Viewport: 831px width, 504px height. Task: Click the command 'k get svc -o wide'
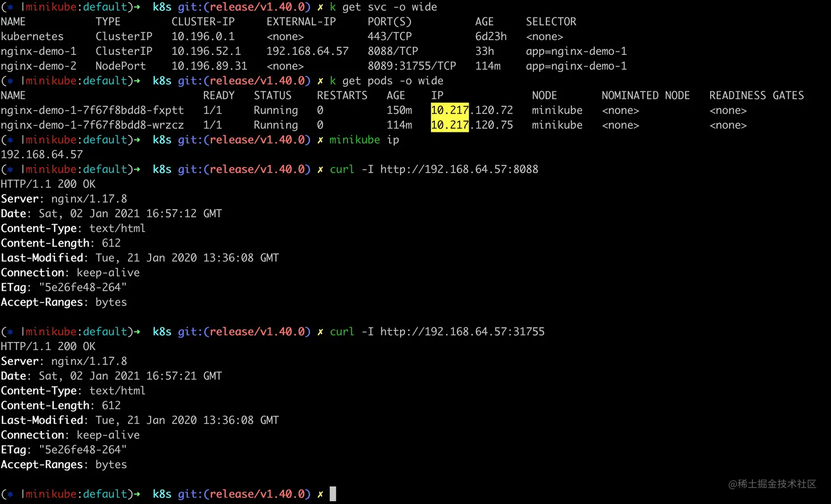383,7
